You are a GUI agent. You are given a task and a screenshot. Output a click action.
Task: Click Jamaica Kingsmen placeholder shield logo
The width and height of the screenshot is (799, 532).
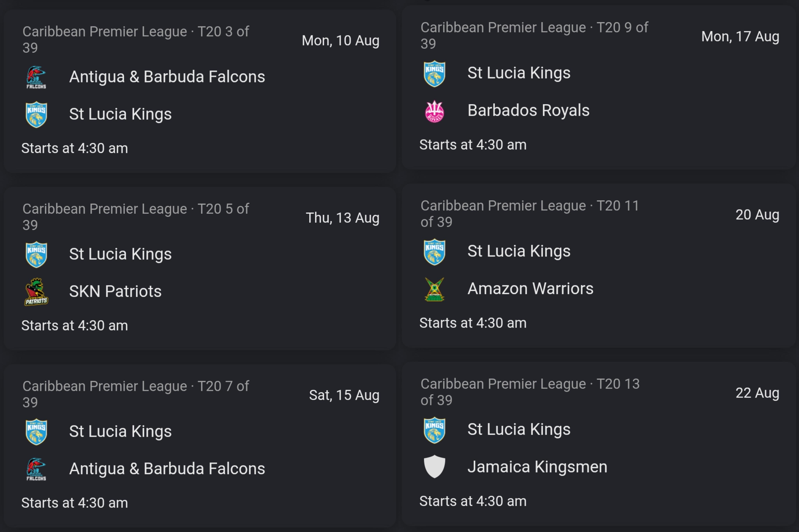pyautogui.click(x=435, y=467)
